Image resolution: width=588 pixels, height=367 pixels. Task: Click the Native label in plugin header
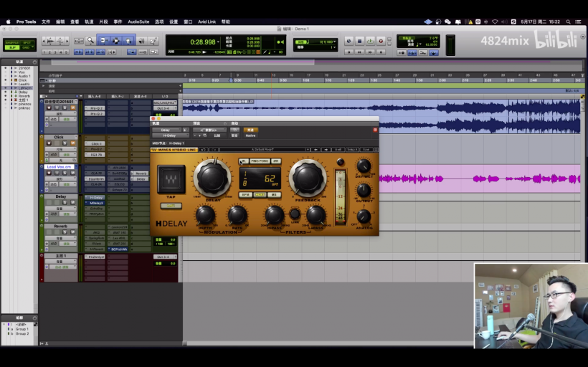tap(250, 135)
